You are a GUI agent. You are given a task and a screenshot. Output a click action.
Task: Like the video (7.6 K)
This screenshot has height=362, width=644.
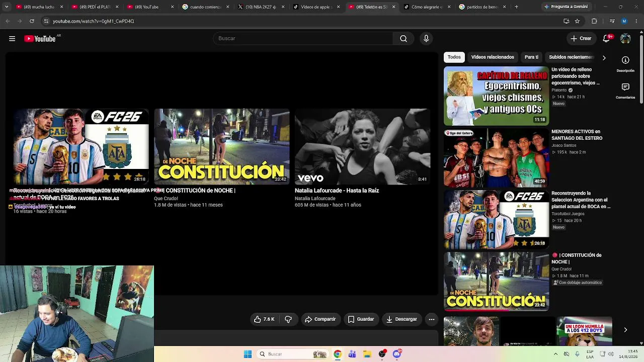(x=264, y=319)
